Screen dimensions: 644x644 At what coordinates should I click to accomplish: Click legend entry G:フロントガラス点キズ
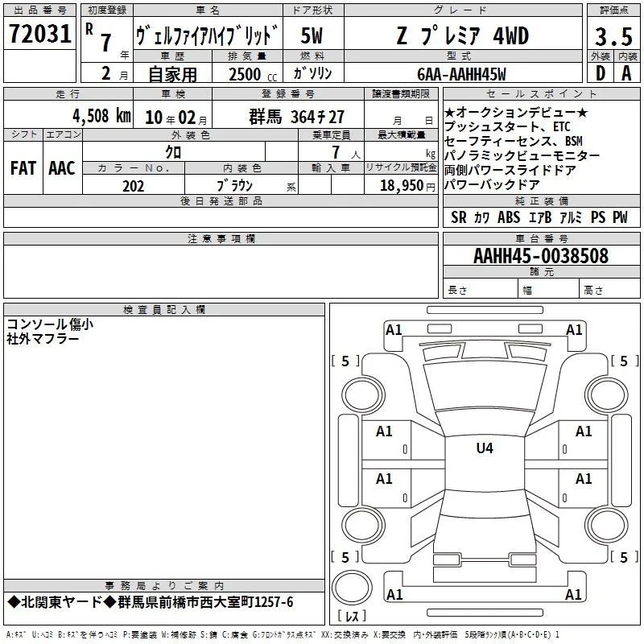[x=284, y=634]
